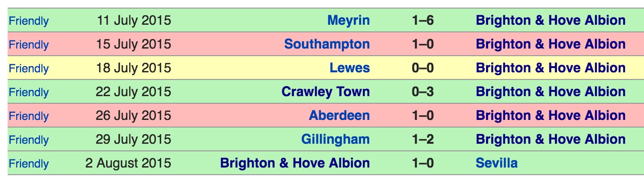Click Brighton & Hove Albion in the Meyrin row
The width and height of the screenshot is (644, 178).
551,20
